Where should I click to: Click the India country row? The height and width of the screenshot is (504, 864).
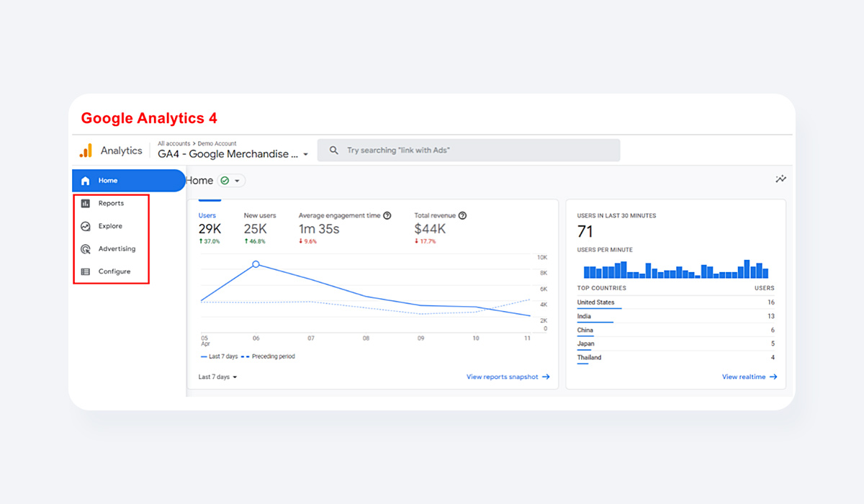(675, 317)
